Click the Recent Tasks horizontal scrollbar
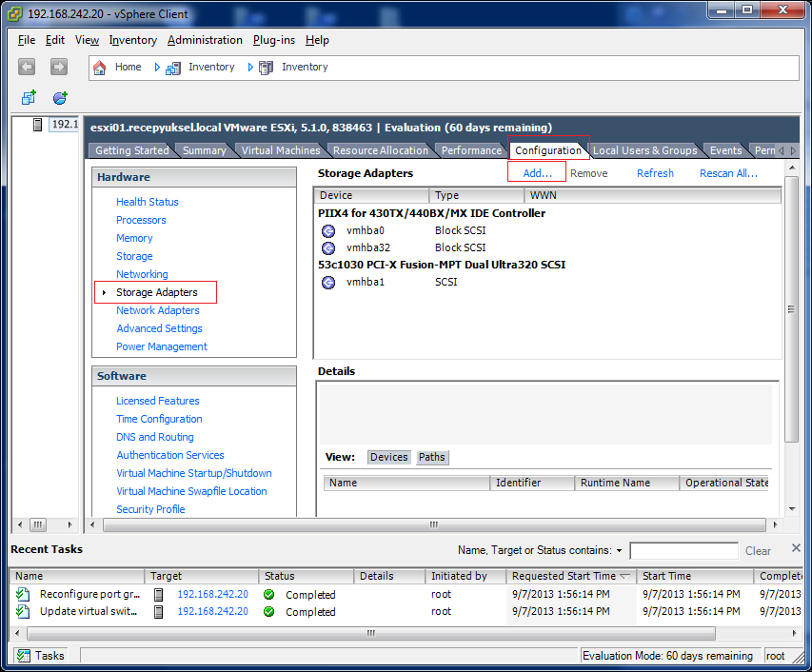The height and width of the screenshot is (672, 812). [371, 633]
